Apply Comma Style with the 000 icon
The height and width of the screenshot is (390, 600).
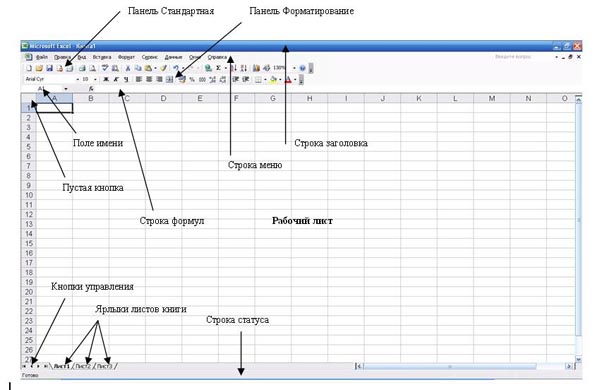202,79
